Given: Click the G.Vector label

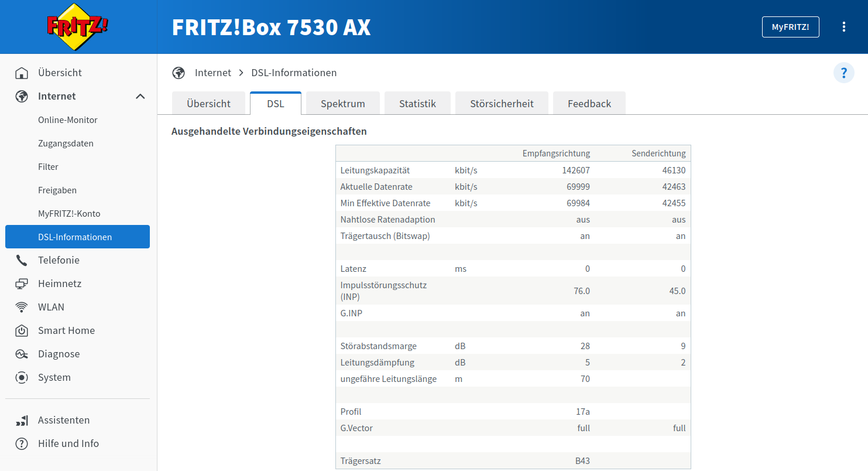Looking at the screenshot, I should tap(356, 428).
